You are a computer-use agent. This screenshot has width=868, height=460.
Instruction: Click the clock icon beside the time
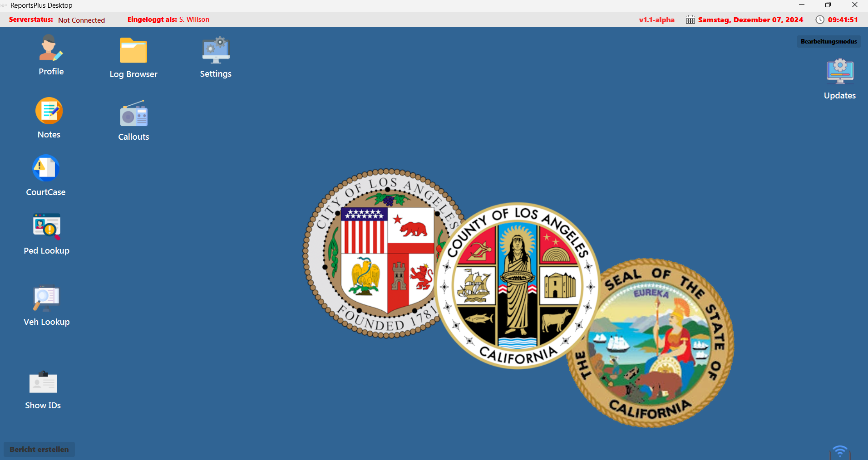click(x=819, y=20)
